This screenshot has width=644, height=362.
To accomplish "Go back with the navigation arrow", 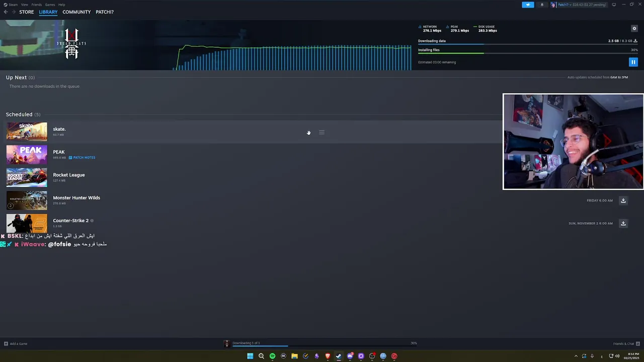I will click(6, 12).
